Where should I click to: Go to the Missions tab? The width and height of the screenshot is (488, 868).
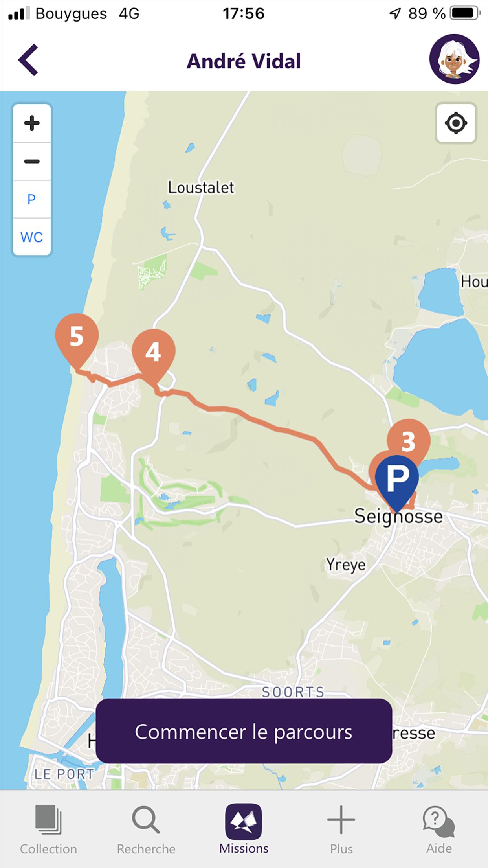tap(244, 830)
